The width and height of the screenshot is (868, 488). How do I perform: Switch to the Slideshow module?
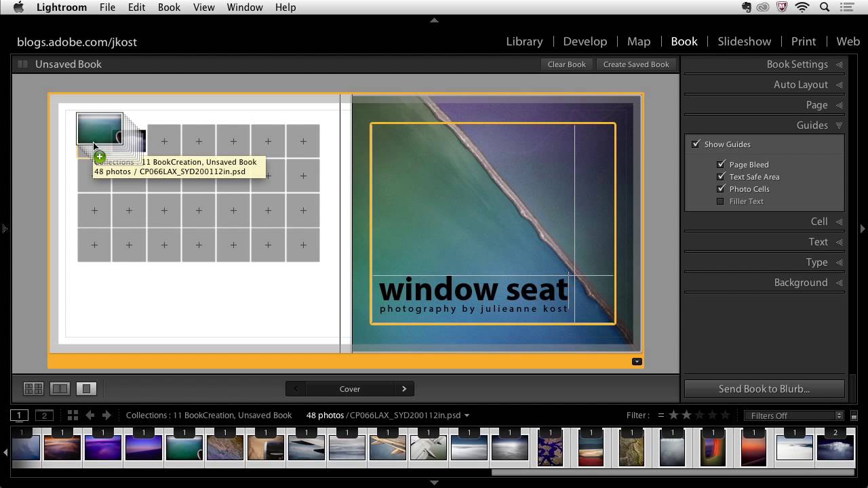tap(744, 41)
